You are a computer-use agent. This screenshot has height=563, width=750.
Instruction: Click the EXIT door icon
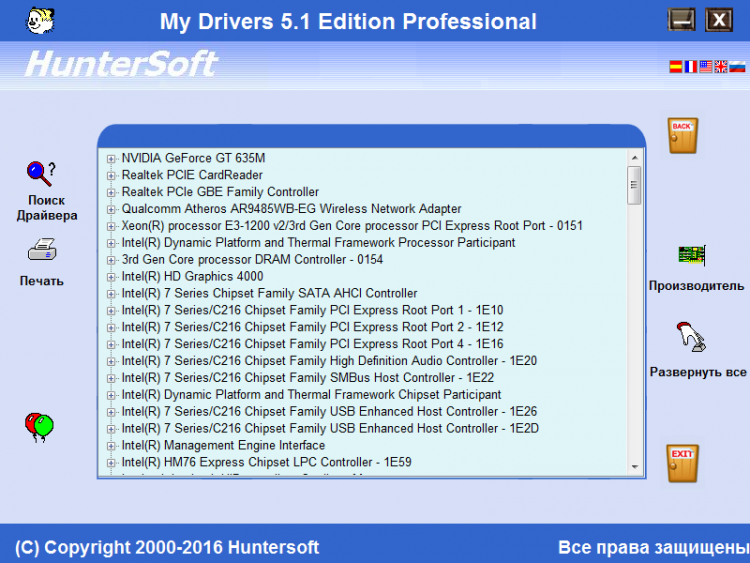683,463
